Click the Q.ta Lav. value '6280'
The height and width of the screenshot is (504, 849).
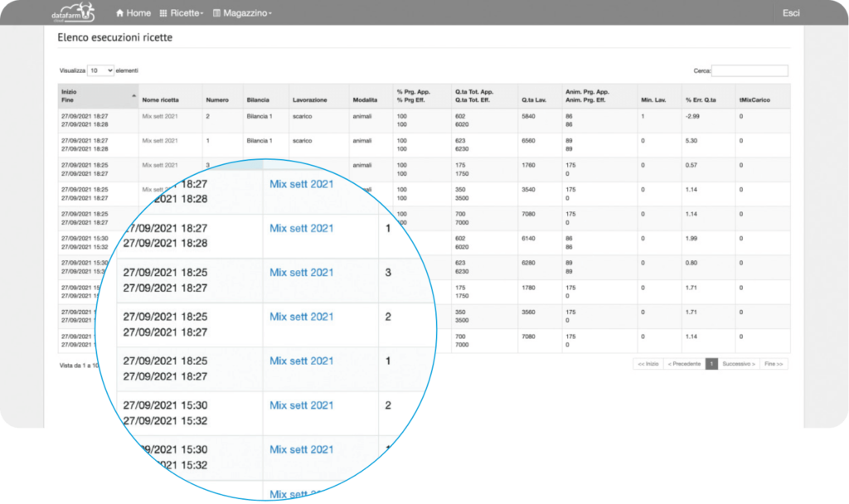tap(528, 263)
